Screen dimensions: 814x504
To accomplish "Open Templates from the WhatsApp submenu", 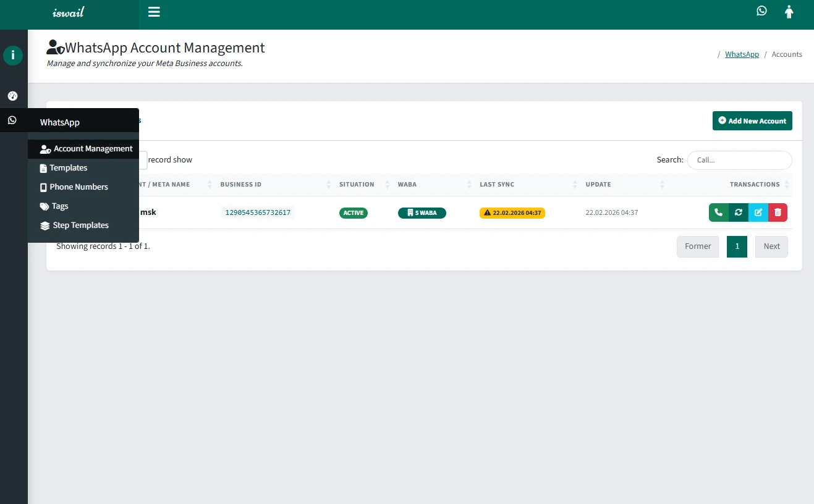I will tap(69, 168).
